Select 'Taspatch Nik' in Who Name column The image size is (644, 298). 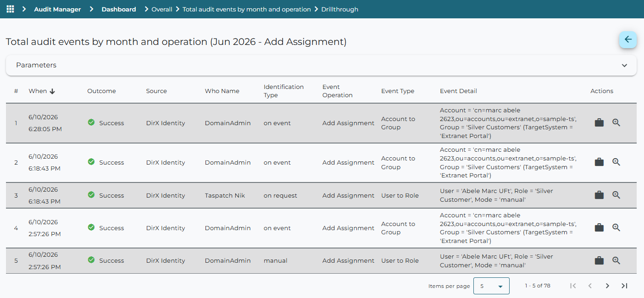click(225, 195)
